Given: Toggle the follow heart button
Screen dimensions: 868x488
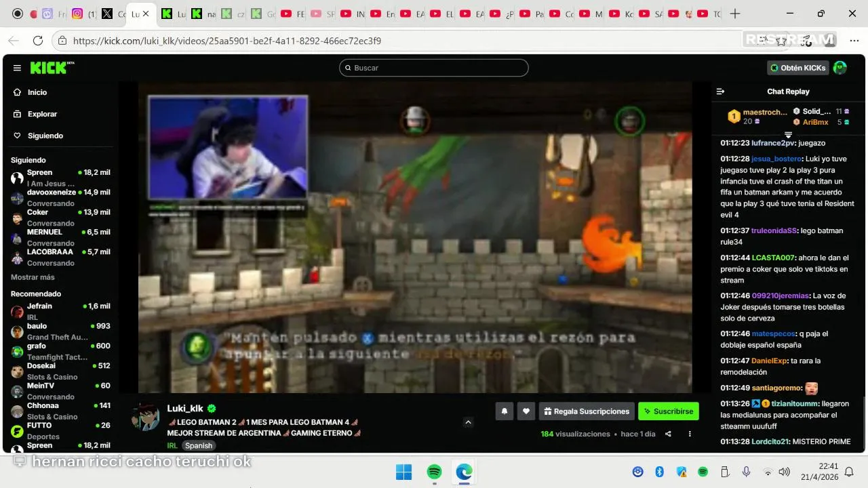Looking at the screenshot, I should 526,411.
